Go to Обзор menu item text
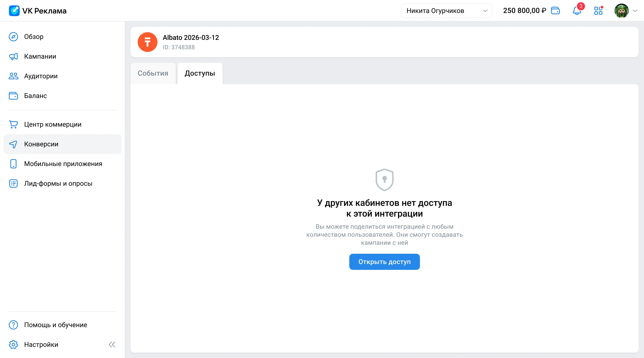The width and height of the screenshot is (644, 358). click(34, 37)
